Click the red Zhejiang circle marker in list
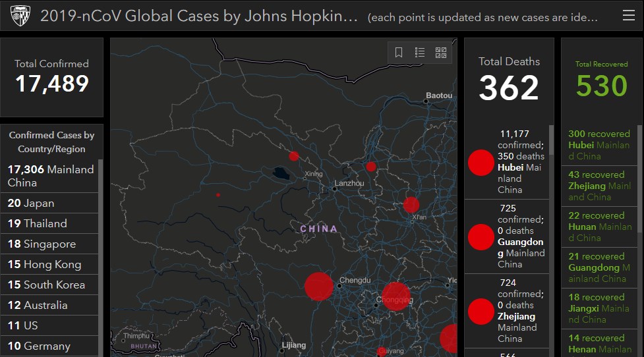The width and height of the screenshot is (644, 357). [481, 312]
